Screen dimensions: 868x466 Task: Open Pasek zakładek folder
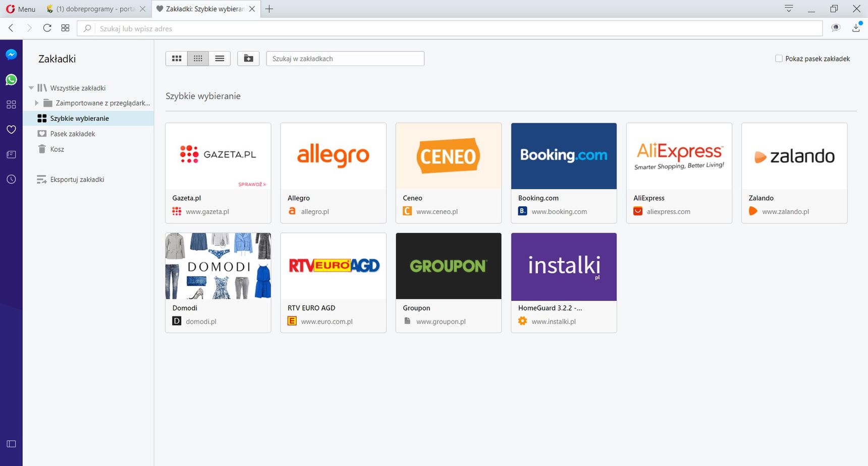[72, 134]
